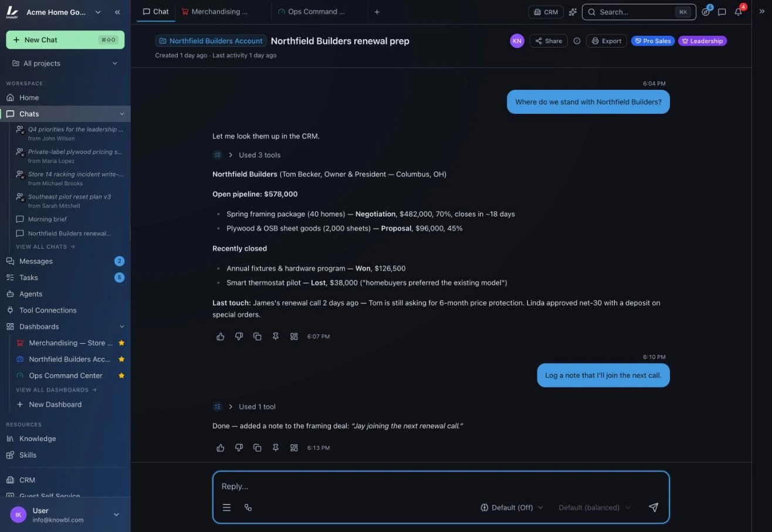Click the Search field in the top bar
The width and height of the screenshot is (772, 532).
(x=639, y=12)
